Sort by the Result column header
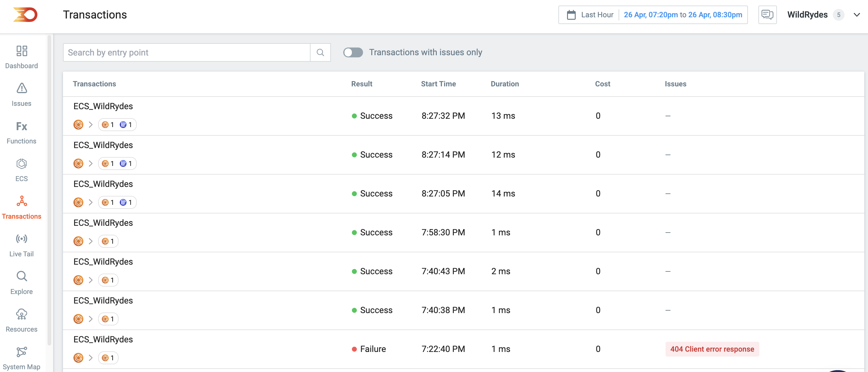Viewport: 868px width, 372px height. (361, 84)
